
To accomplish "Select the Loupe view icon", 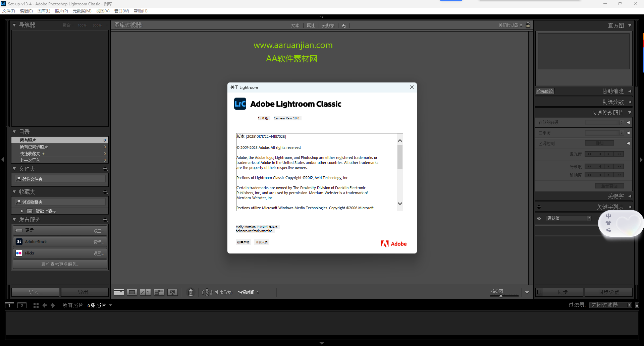I will point(132,292).
